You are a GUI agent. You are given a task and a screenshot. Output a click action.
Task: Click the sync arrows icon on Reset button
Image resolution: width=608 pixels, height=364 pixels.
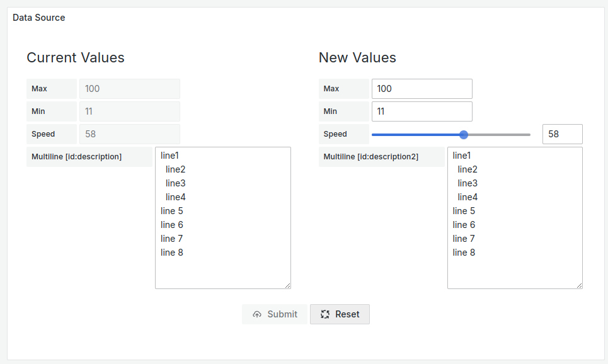tap(326, 314)
